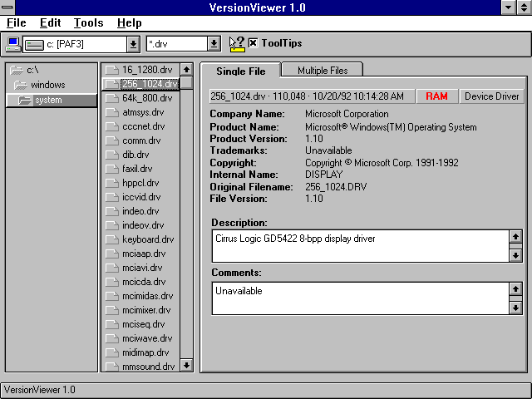Open the Tools menu
Viewport: 532px width, 399px height.
tap(88, 23)
